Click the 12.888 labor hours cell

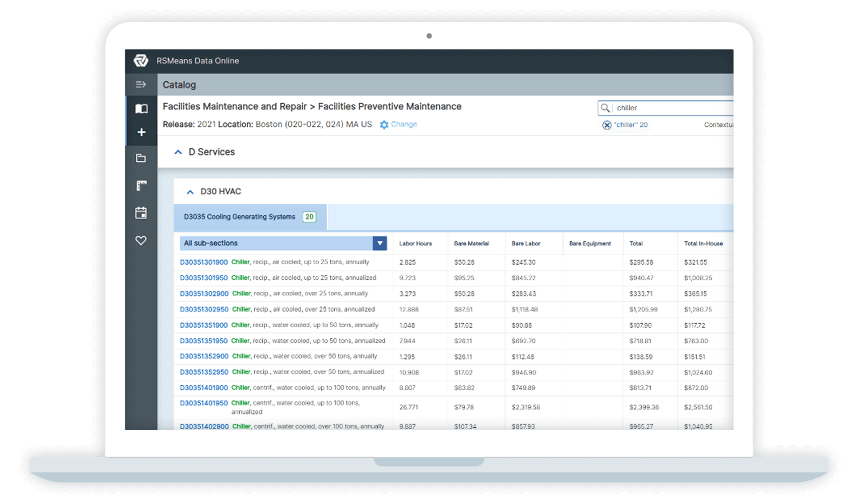408,309
